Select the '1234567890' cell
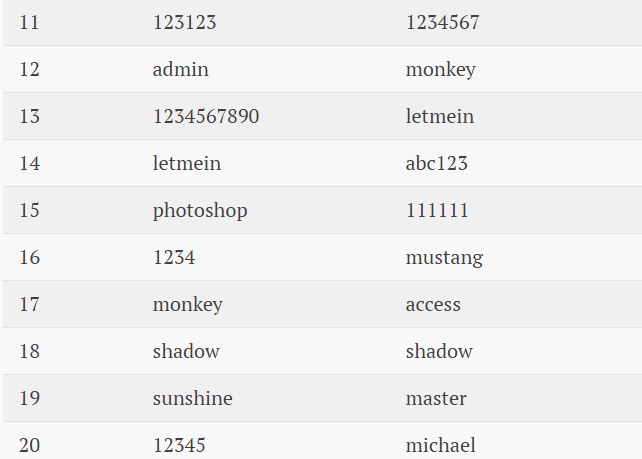 pyautogui.click(x=206, y=116)
